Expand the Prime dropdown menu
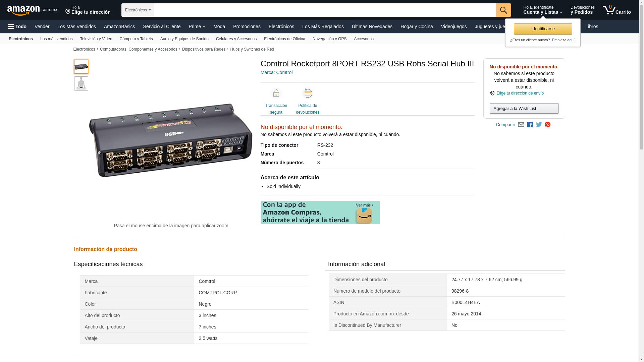 pyautogui.click(x=197, y=26)
